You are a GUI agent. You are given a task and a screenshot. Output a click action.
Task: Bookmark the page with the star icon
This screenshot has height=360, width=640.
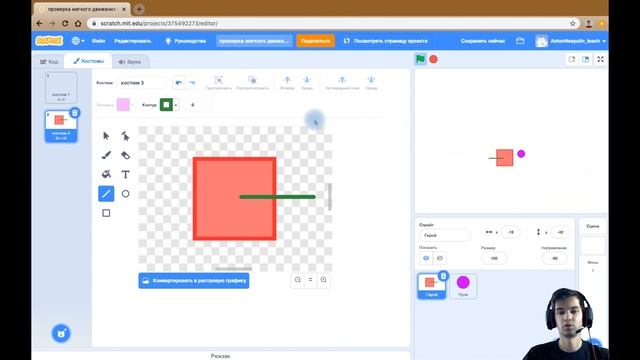[x=573, y=23]
